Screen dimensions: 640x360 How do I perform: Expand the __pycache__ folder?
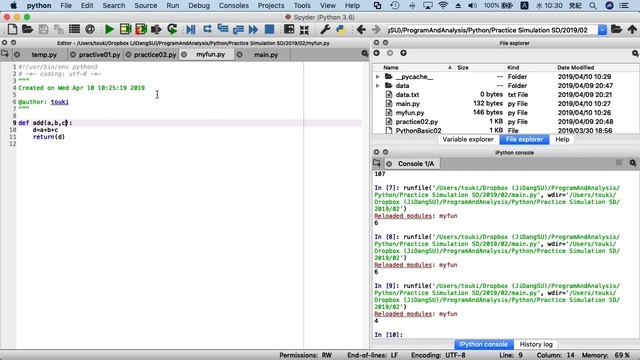[x=378, y=77]
